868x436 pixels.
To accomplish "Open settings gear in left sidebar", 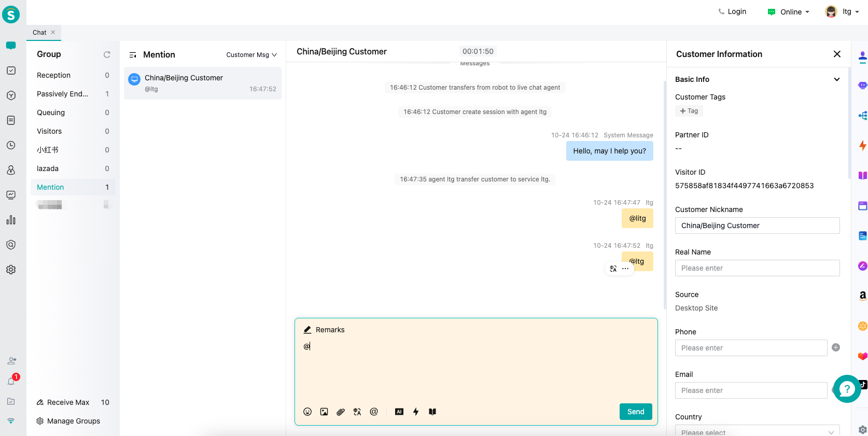I will (x=11, y=270).
